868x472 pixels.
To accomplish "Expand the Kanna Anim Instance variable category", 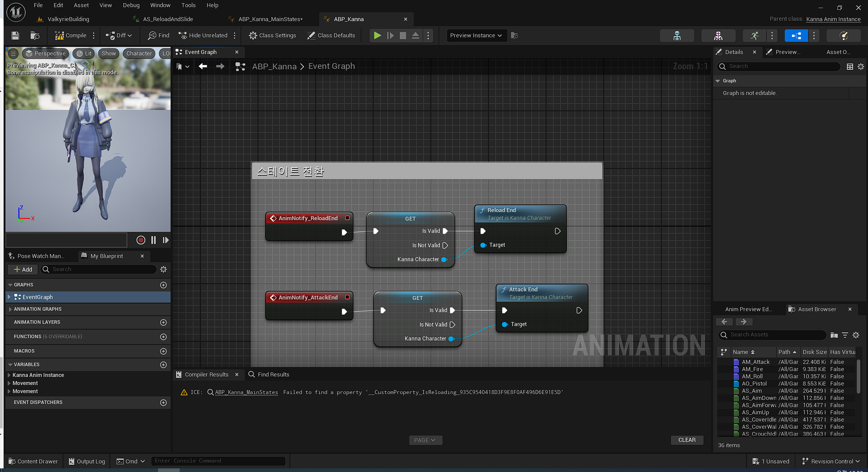I will [9, 375].
